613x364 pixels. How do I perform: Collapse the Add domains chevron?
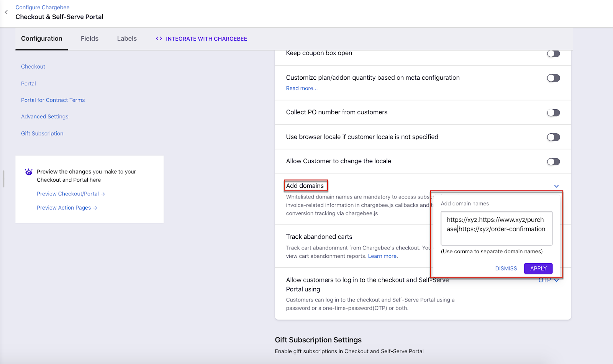pos(556,186)
